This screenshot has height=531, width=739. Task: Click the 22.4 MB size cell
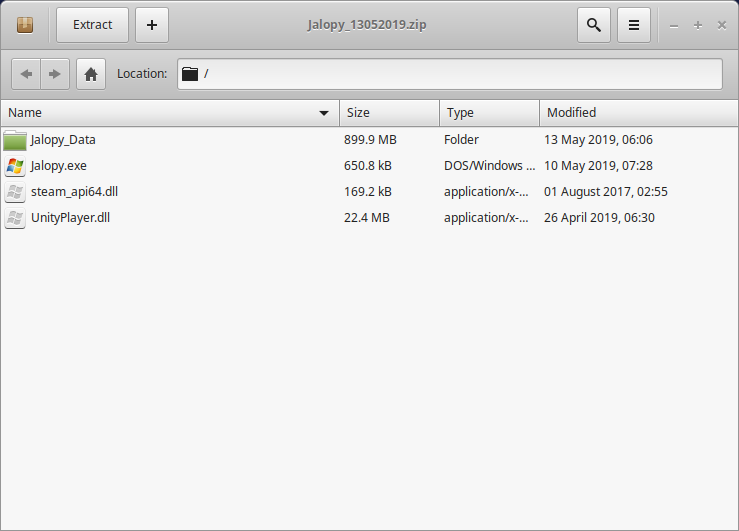click(367, 218)
